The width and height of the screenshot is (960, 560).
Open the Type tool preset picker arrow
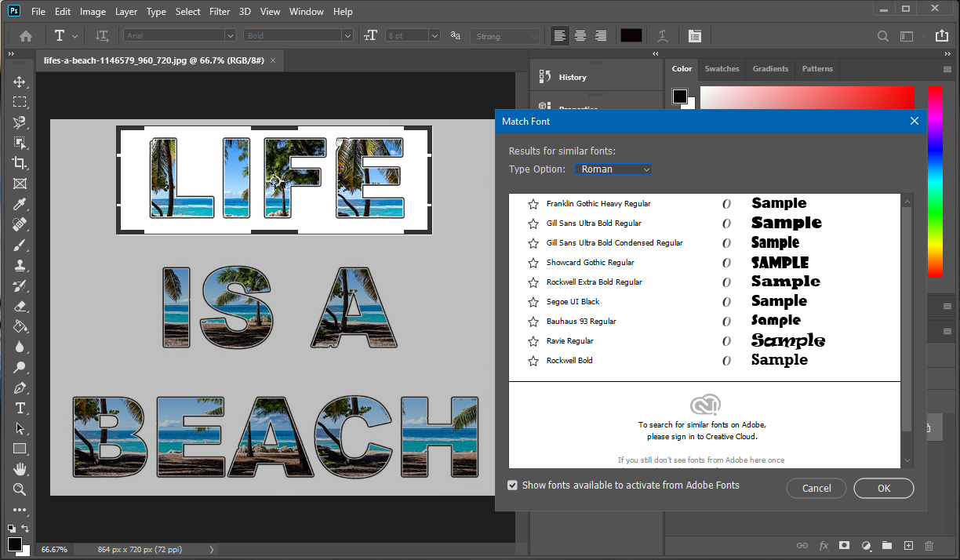(x=75, y=36)
